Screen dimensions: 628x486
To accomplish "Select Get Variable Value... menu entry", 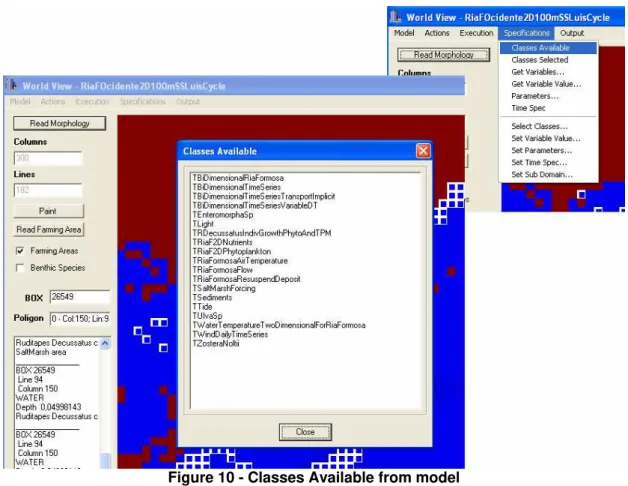I will (548, 84).
